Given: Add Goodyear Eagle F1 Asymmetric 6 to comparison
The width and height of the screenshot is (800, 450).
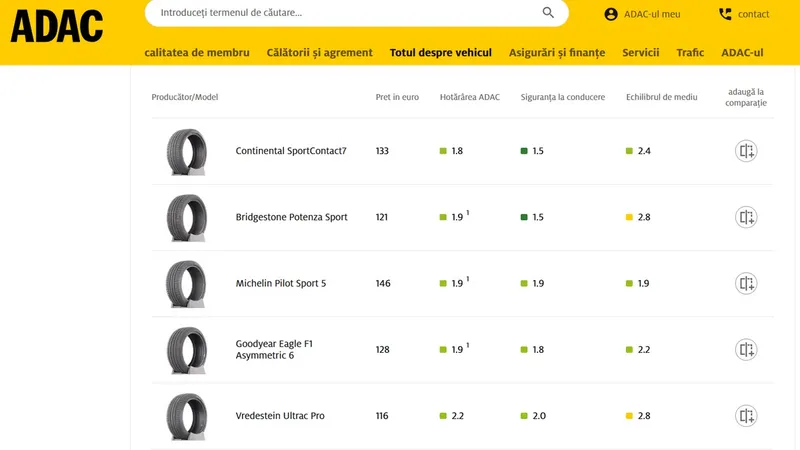Looking at the screenshot, I should (x=746, y=350).
